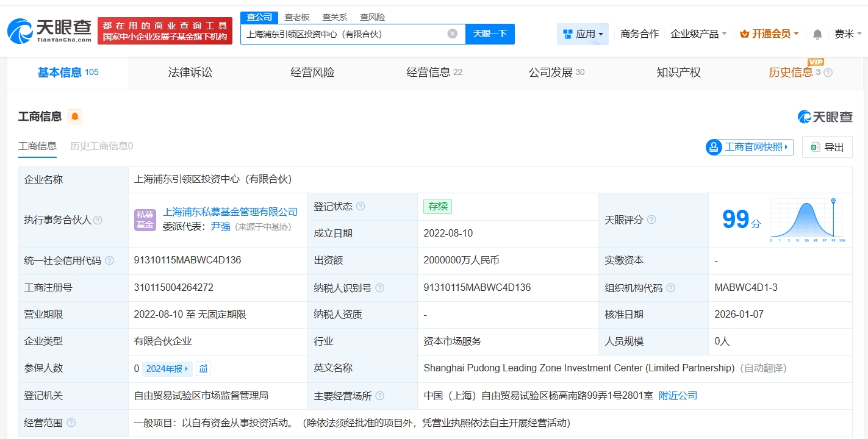Open notifications bell in top bar
The height and width of the screenshot is (439, 868).
pos(817,34)
